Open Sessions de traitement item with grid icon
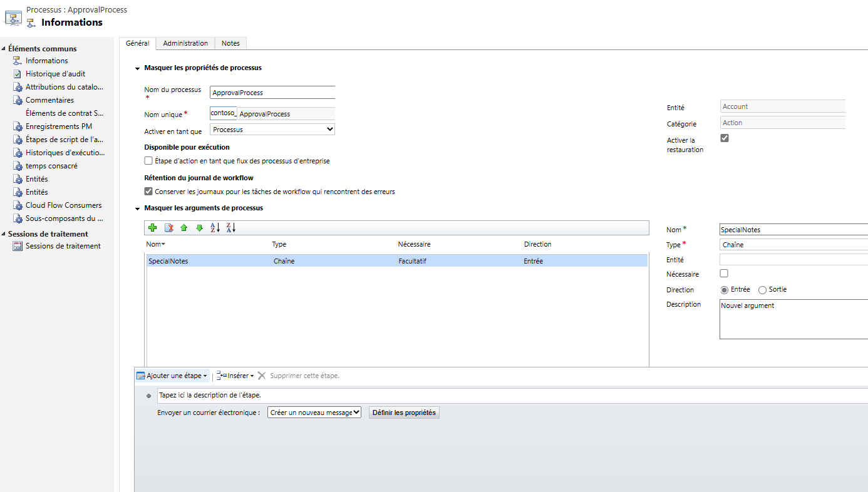 [63, 246]
